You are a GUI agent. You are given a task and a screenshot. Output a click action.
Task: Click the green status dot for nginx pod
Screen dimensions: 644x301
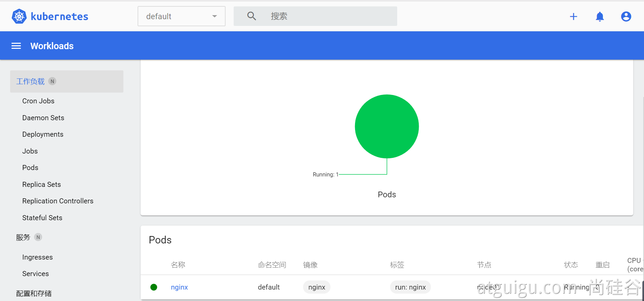(154, 287)
